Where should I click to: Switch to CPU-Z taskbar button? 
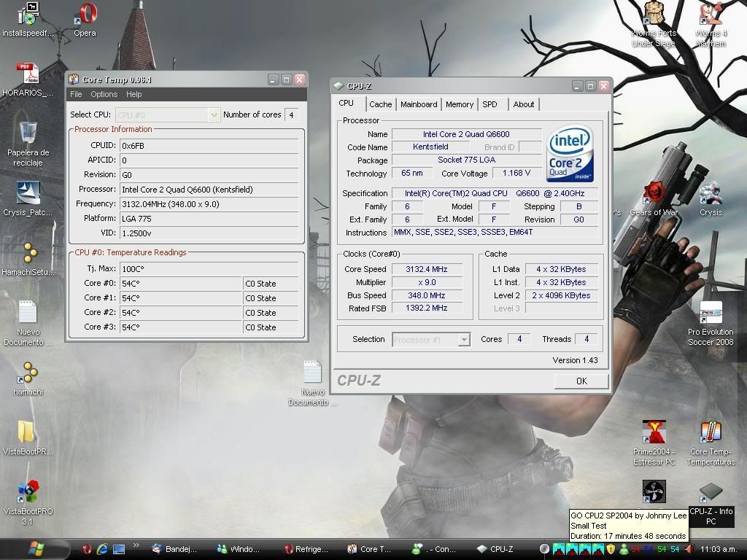pos(495,549)
